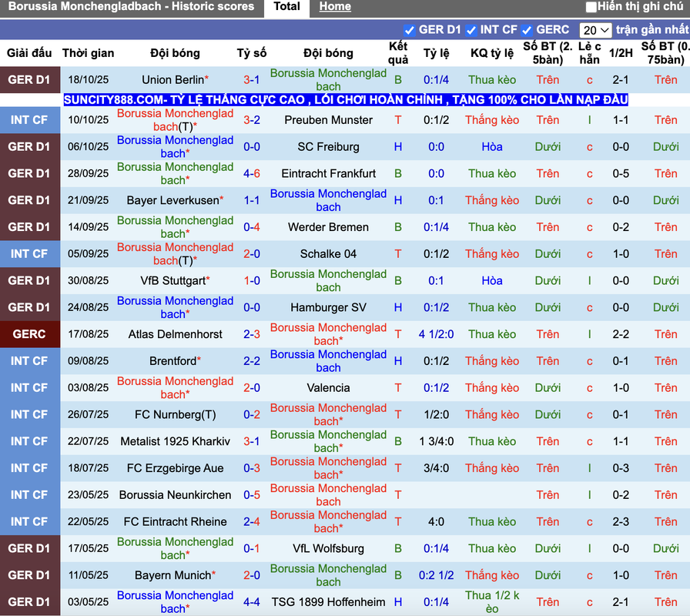
Task: Select FC Nurnberg(T) team name
Action: coord(175,415)
